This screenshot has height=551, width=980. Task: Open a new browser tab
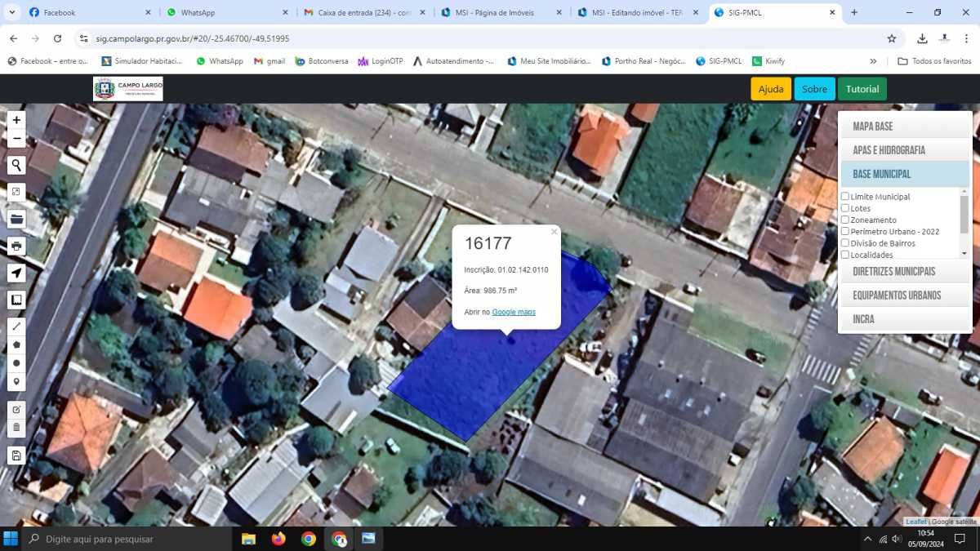[854, 12]
